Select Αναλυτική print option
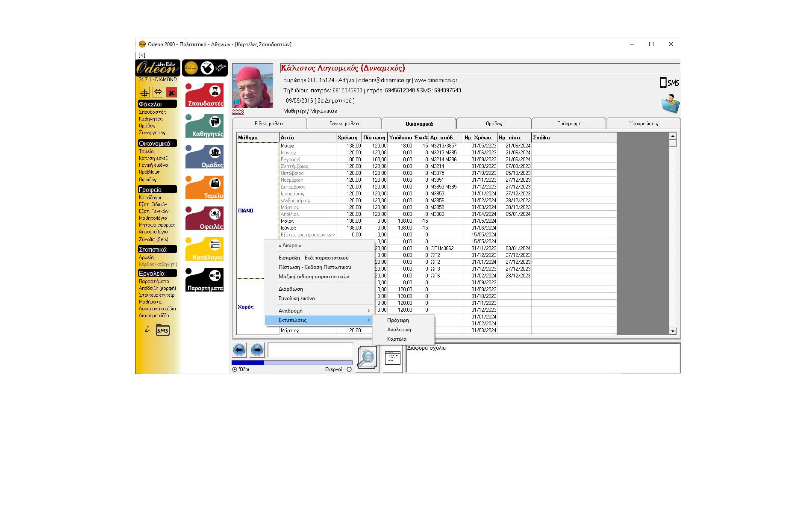812x513 pixels. [403, 330]
